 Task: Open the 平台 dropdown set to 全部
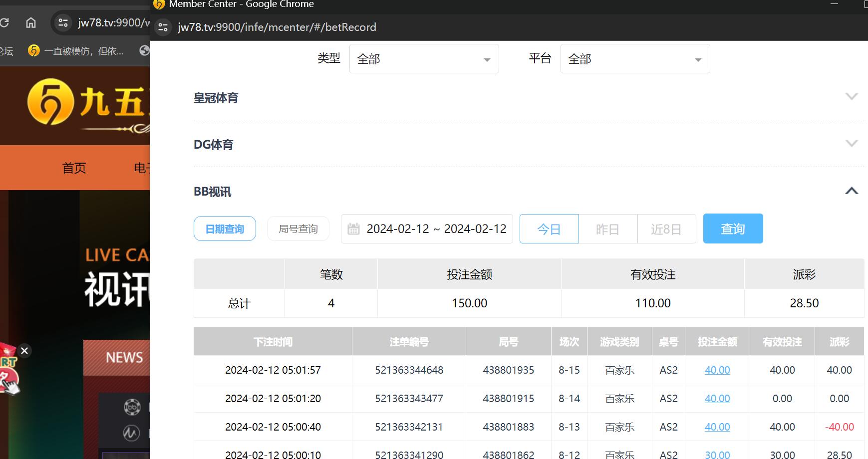click(x=635, y=59)
